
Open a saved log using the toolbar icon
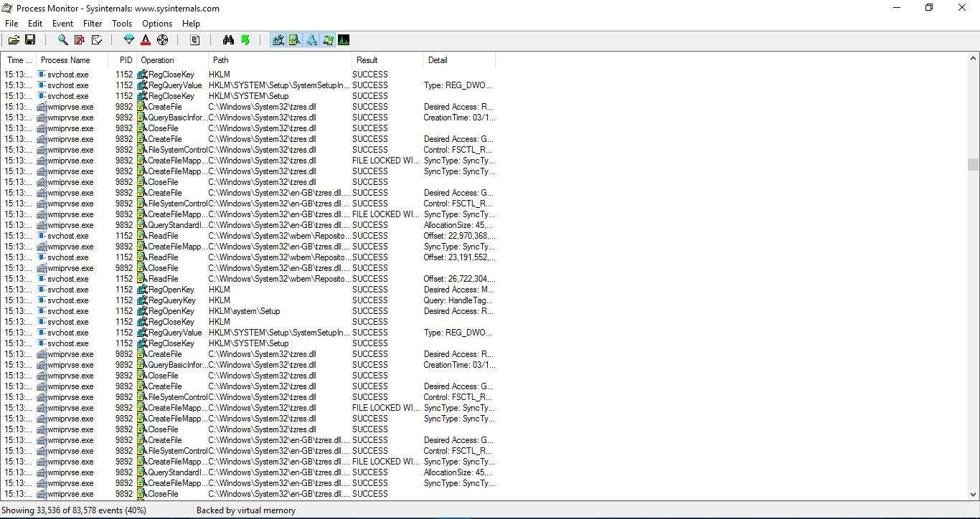14,39
